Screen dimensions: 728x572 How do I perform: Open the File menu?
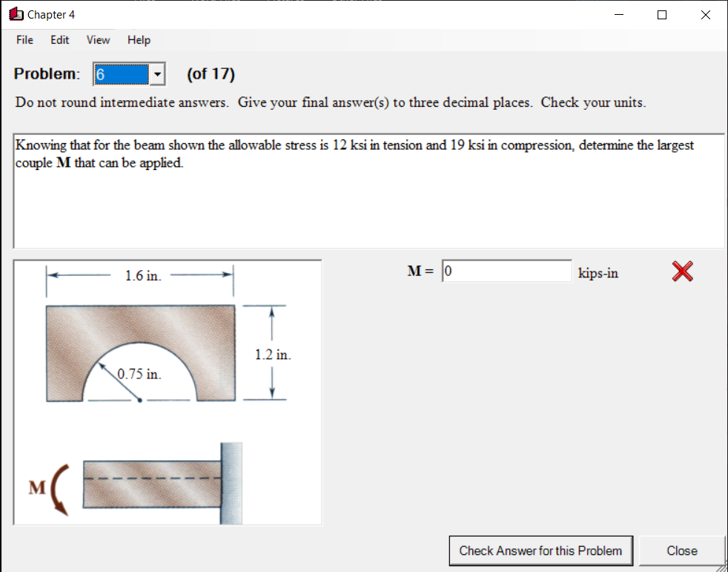tap(24, 40)
